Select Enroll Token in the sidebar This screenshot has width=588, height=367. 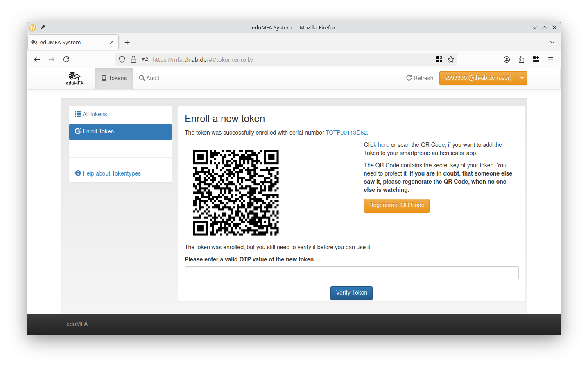pos(120,132)
